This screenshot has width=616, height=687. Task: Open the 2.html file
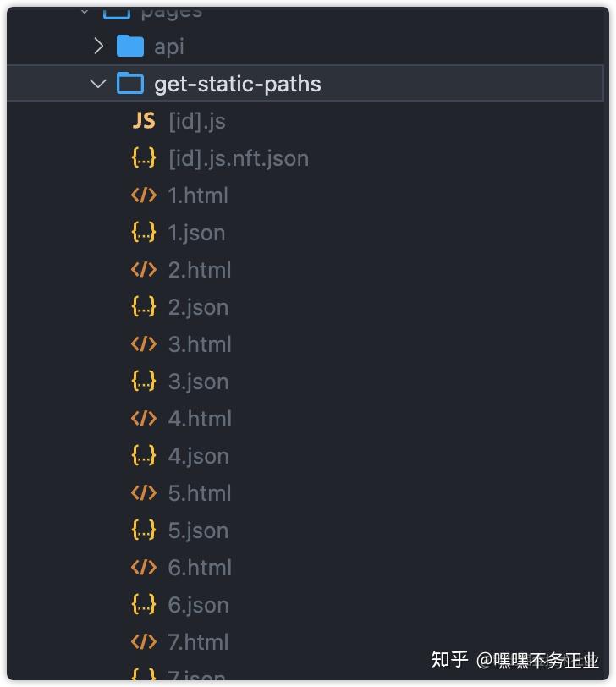click(x=200, y=270)
